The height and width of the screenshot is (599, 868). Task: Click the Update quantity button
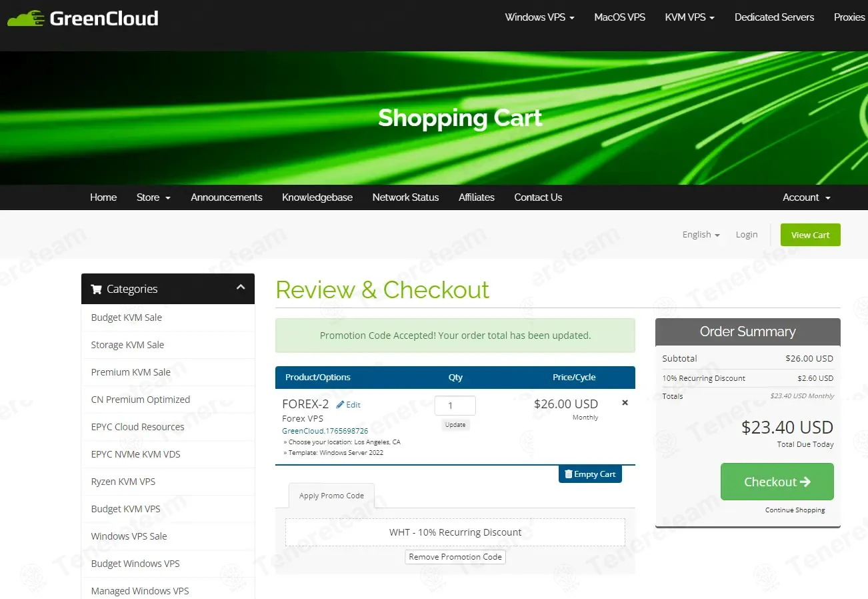click(455, 425)
